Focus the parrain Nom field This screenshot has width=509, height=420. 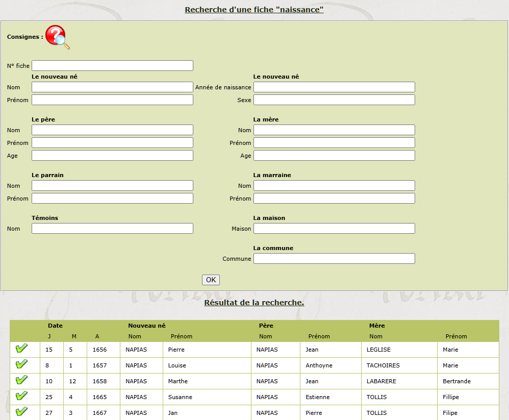pos(112,186)
